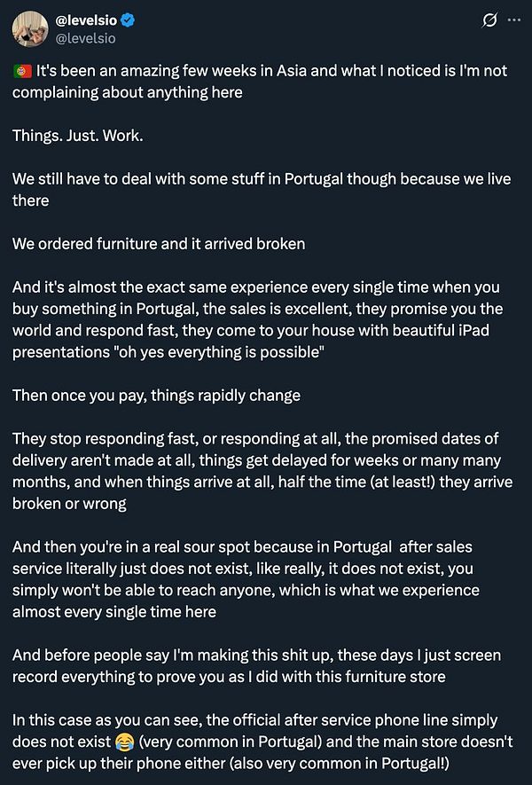
Task: Click @levelsio's profile picture
Action: (x=31, y=27)
